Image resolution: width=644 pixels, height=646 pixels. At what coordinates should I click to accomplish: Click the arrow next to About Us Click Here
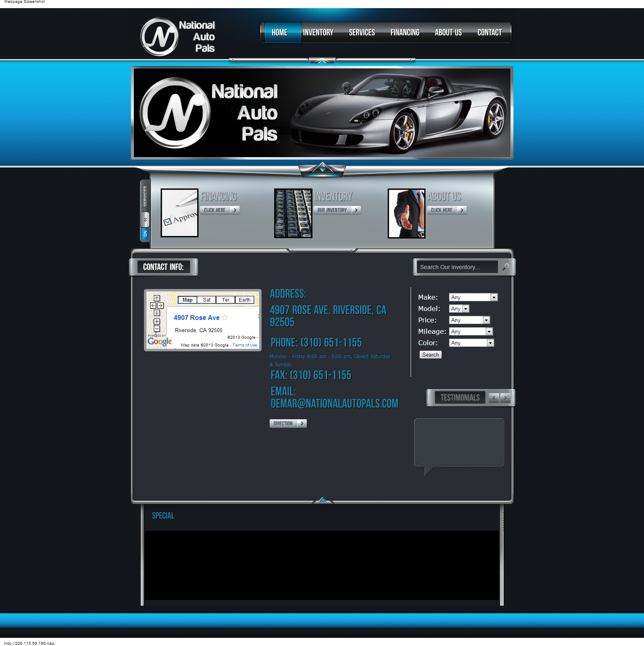pyautogui.click(x=462, y=210)
